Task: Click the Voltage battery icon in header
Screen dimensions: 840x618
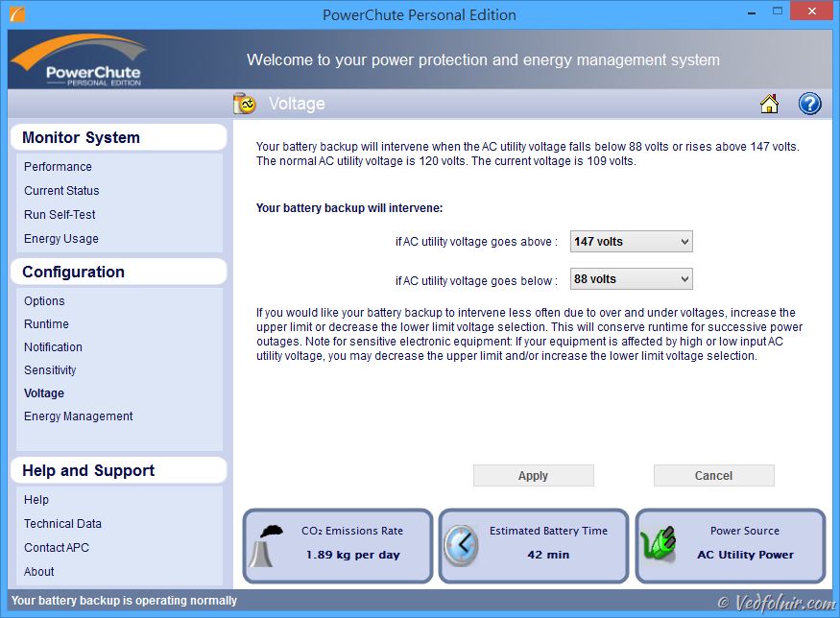Action: click(244, 104)
